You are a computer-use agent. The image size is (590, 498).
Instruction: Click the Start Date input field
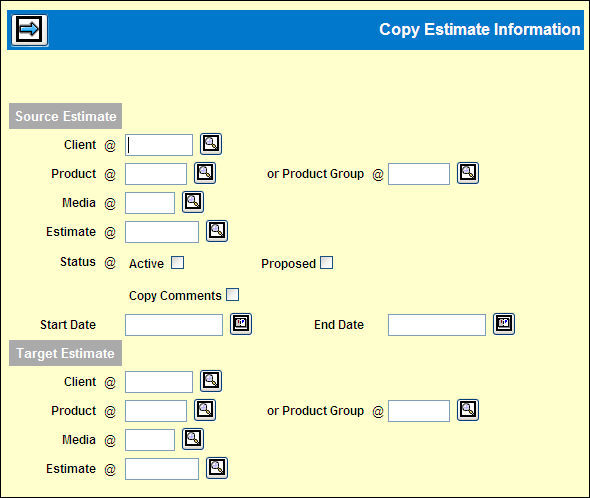click(174, 325)
